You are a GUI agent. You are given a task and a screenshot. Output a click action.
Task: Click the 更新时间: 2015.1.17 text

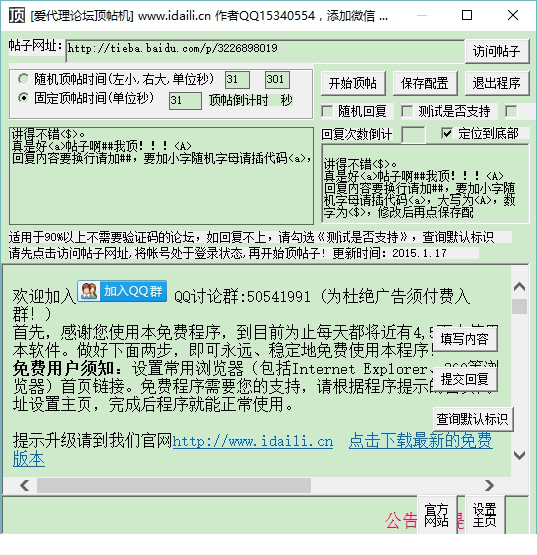[389, 253]
